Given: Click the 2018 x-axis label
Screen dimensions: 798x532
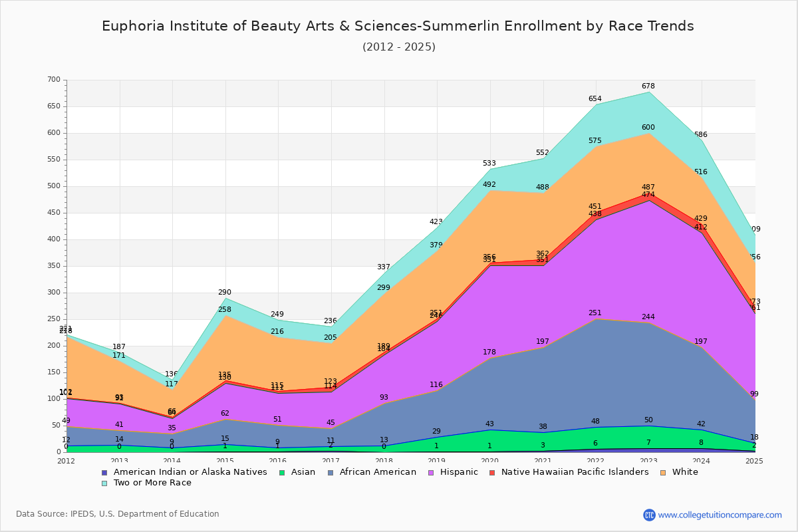Looking at the screenshot, I should pyautogui.click(x=384, y=461).
